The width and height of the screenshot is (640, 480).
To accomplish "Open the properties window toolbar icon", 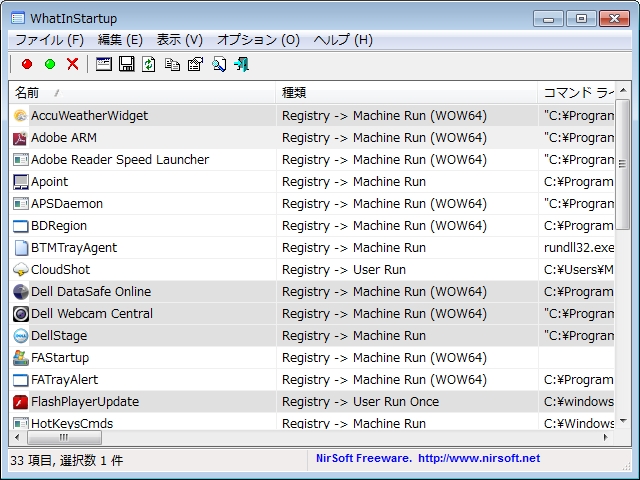I will pos(104,64).
